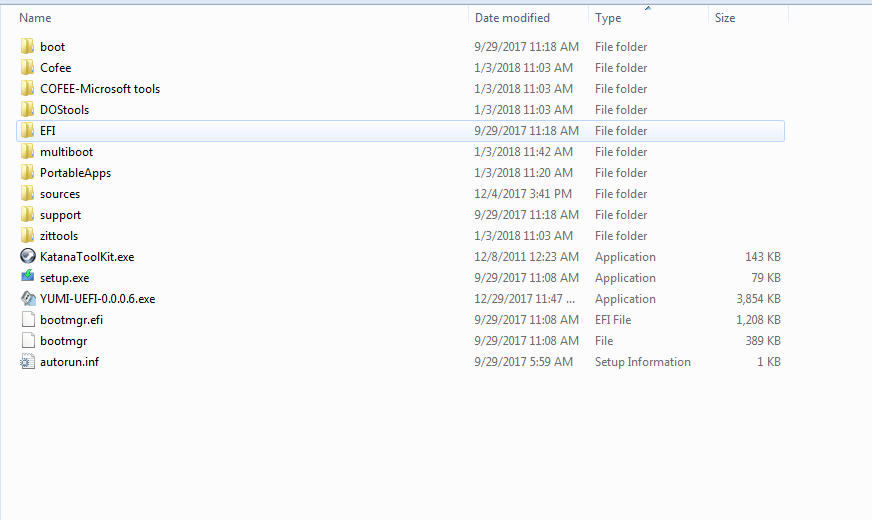Click the 'zittools' folder name

click(59, 236)
